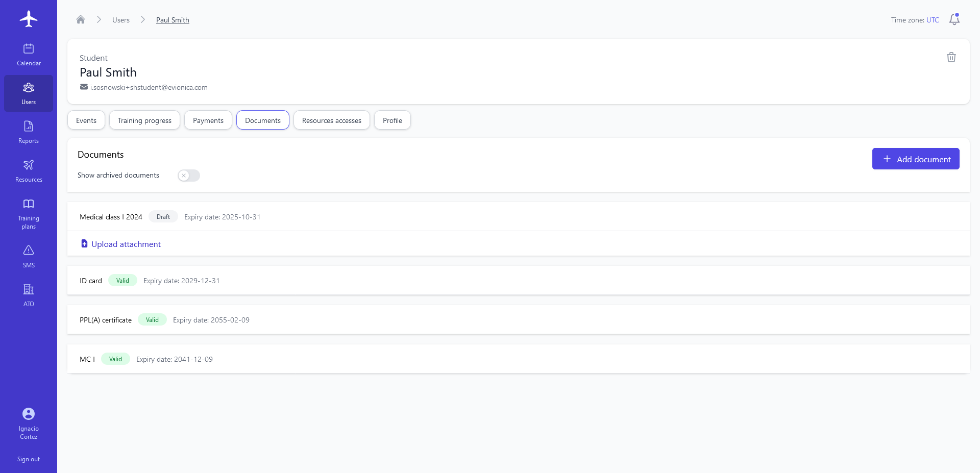Screen dimensions: 980x473
Task: Open the Resources section in the sidebar
Action: [x=29, y=171]
